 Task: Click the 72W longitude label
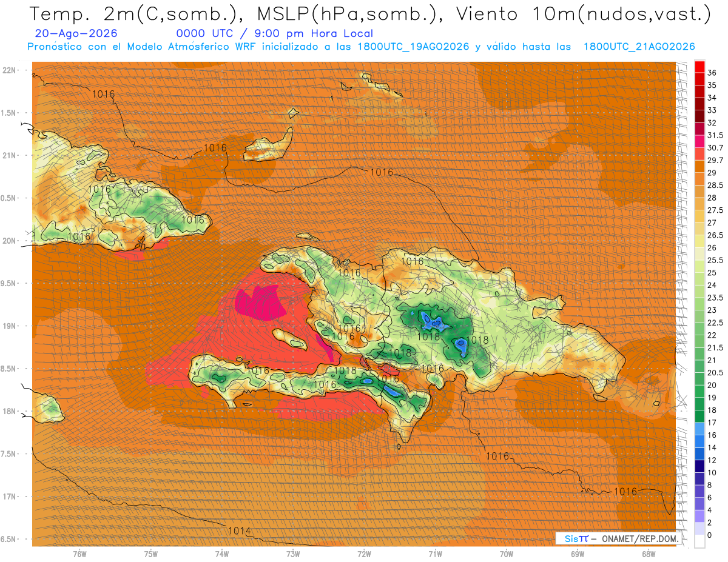coord(364,554)
